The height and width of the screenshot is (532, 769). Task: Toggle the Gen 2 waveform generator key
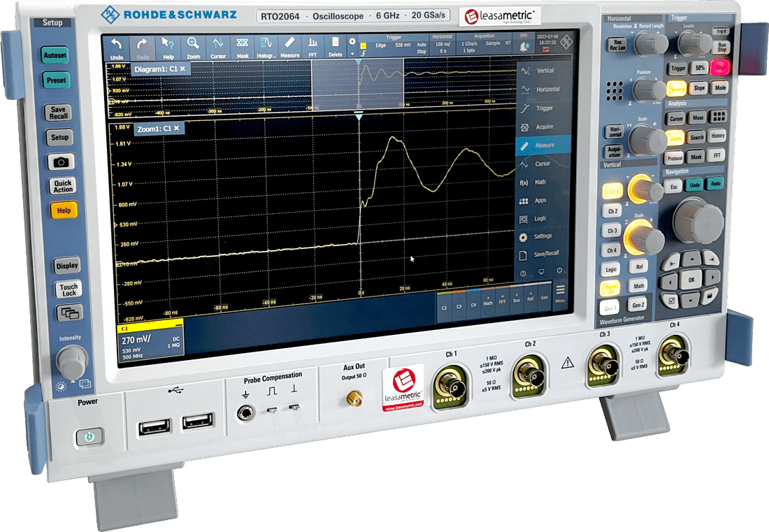[637, 305]
